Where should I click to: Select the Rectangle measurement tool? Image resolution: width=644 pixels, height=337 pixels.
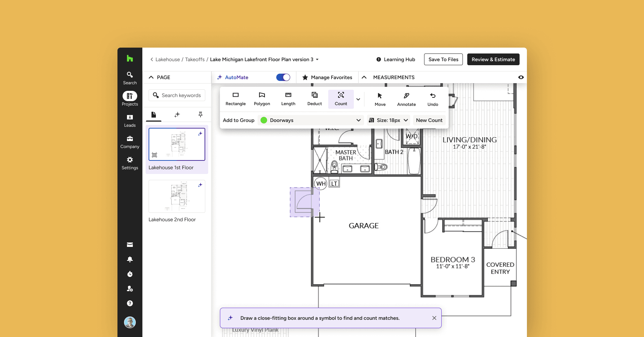click(236, 99)
